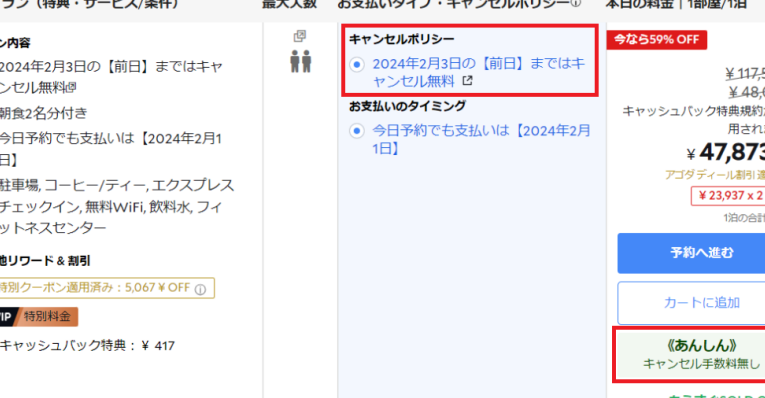Select radio for payment on 2024年2月1日
The image size is (765, 398).
(357, 131)
